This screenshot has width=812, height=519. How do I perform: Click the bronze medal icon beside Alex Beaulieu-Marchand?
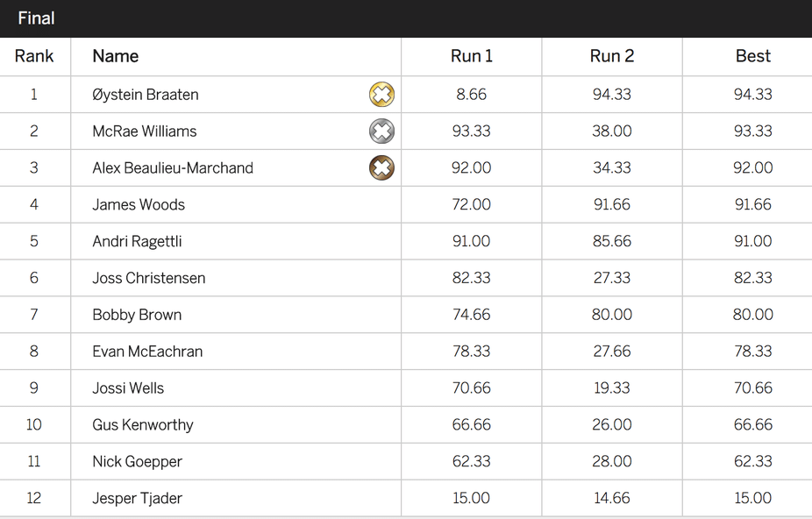[381, 167]
